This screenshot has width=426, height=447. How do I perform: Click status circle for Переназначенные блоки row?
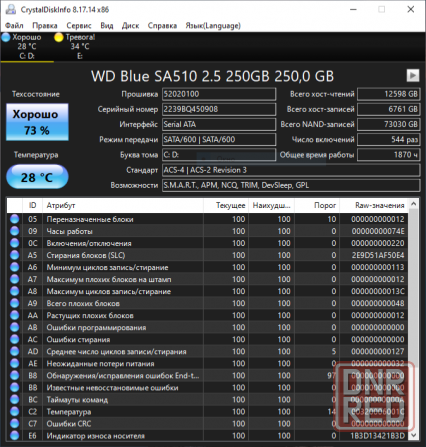tap(14, 219)
